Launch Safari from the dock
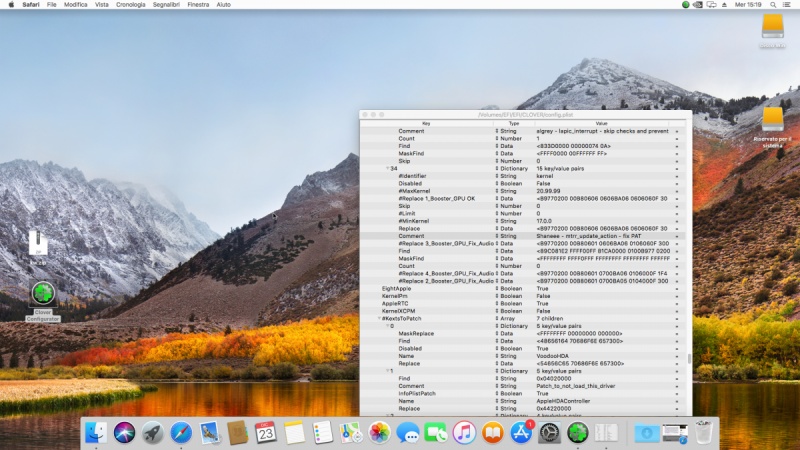The image size is (800, 450). tap(181, 432)
